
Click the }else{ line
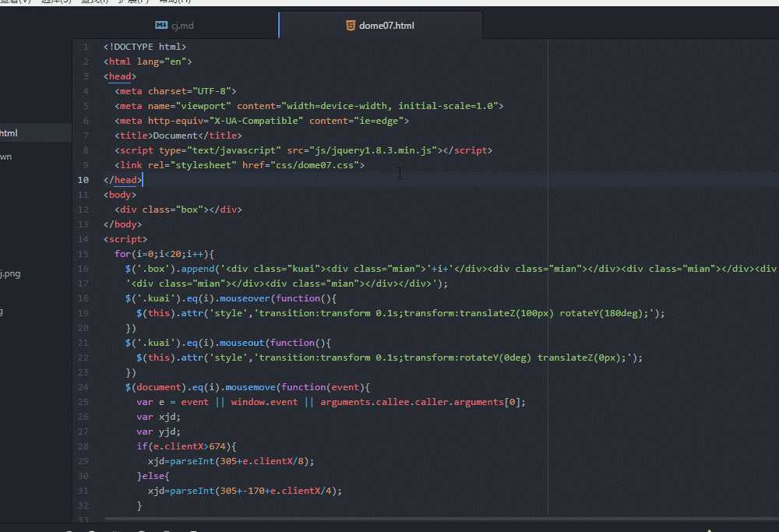153,476
